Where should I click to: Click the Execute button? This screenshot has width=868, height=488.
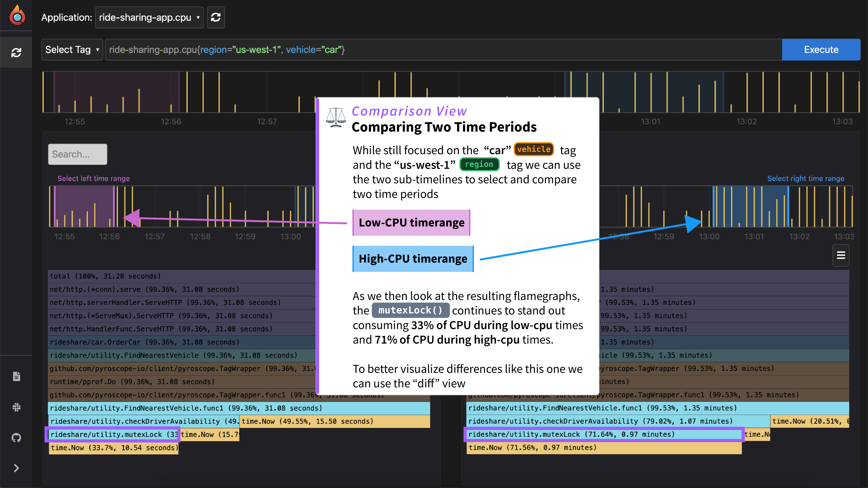[821, 50]
